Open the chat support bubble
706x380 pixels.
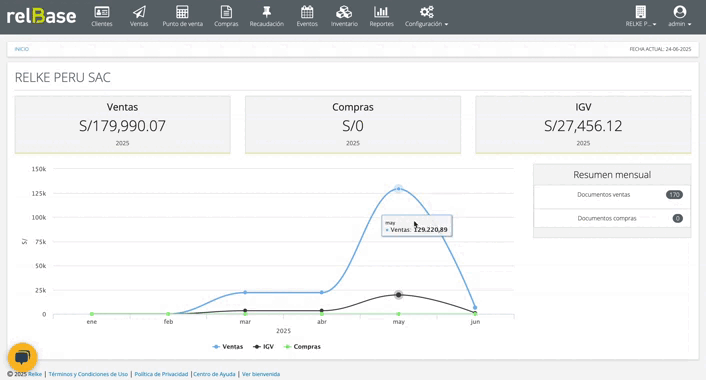coord(23,357)
